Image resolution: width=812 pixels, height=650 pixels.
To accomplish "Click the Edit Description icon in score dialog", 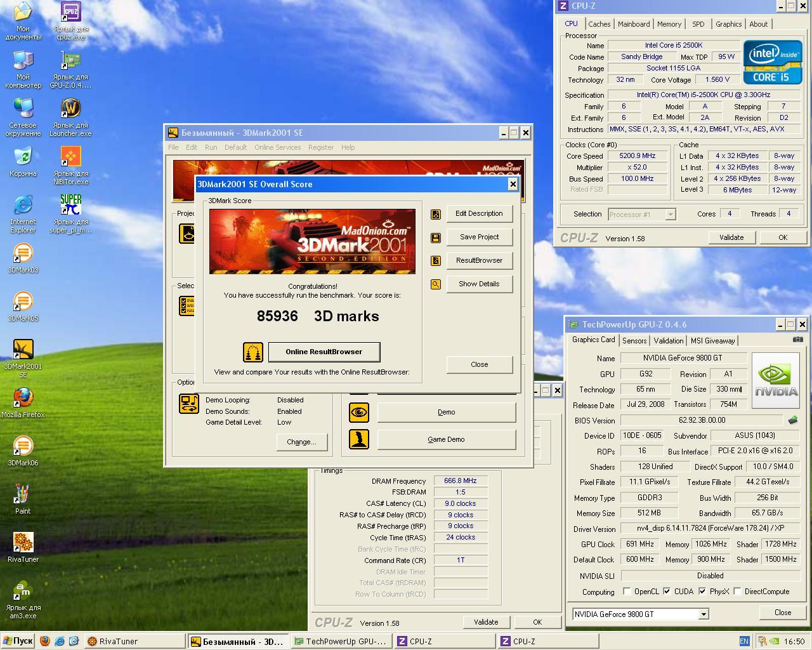I will coord(436,215).
